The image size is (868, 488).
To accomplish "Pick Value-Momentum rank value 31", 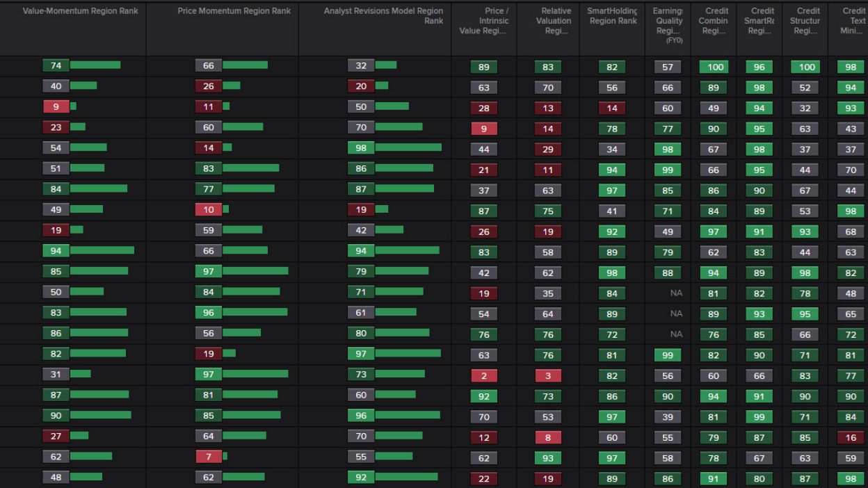I will (56, 374).
